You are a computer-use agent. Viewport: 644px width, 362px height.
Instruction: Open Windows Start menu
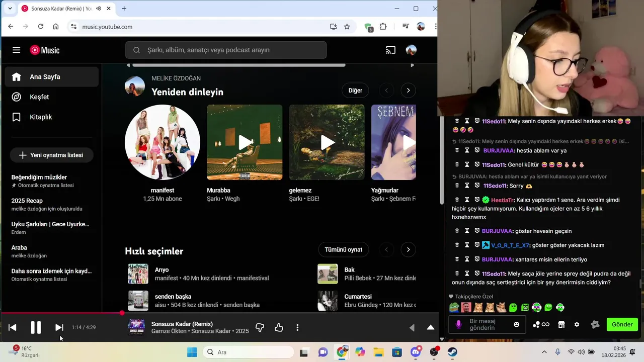click(192, 352)
